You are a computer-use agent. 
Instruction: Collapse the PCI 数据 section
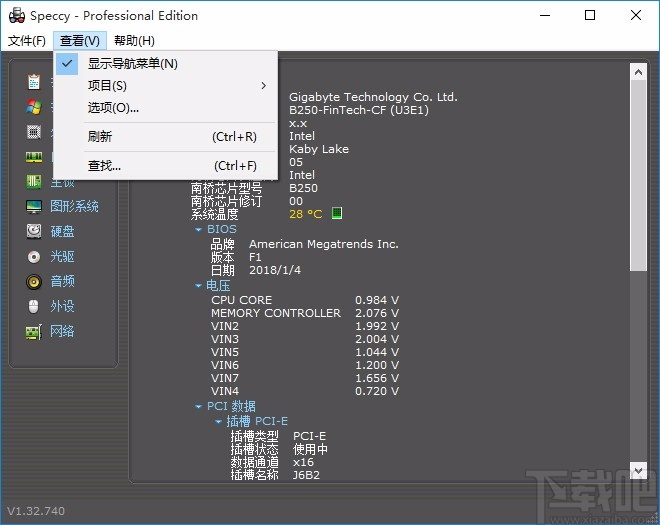198,406
